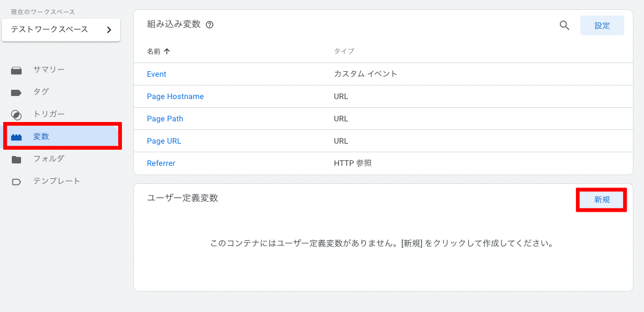Click the Templates (テンプレート) outline icon
The width and height of the screenshot is (644, 312).
click(17, 182)
